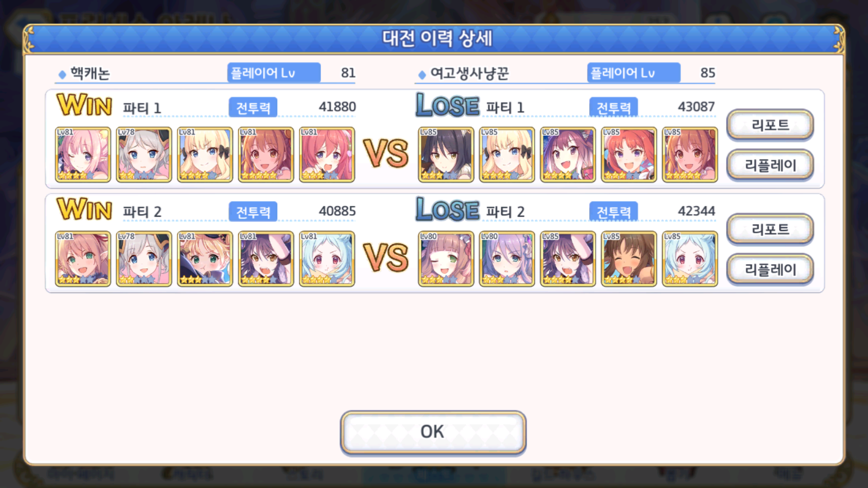This screenshot has height=488, width=868.
Task: Select the winking Lv80 character in losing party 2
Action: pyautogui.click(x=446, y=259)
